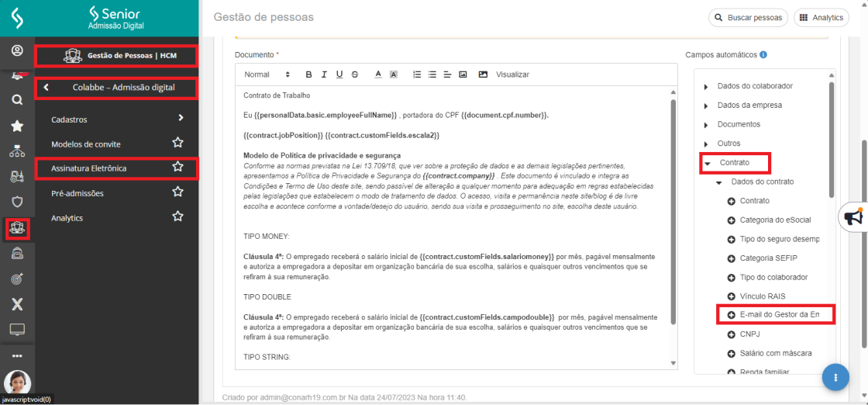The width and height of the screenshot is (868, 405).
Task: Expand Dados do colaborador tree node
Action: tap(706, 87)
